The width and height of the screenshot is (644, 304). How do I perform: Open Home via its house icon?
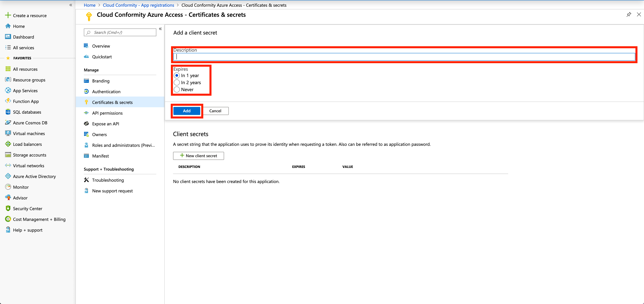[8, 26]
